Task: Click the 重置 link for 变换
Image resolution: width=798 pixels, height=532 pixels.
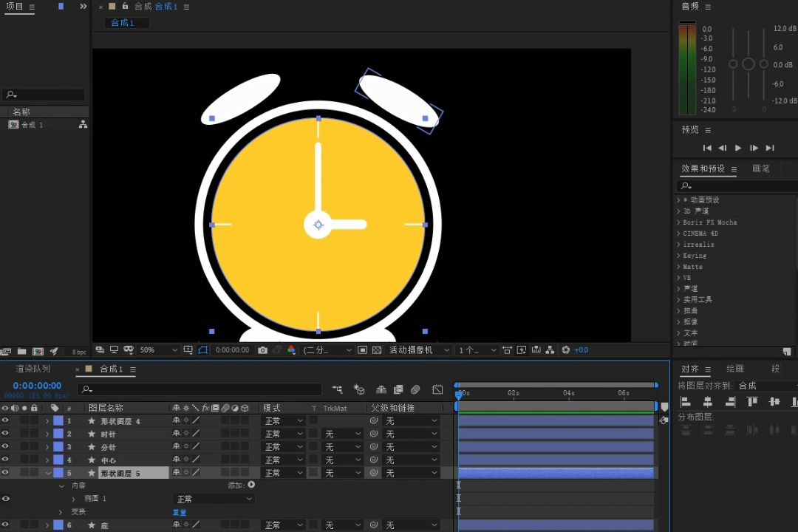Action: (x=180, y=512)
